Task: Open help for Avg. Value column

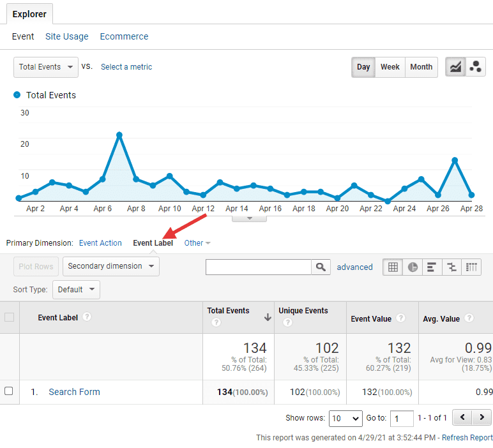Action: coord(469,318)
